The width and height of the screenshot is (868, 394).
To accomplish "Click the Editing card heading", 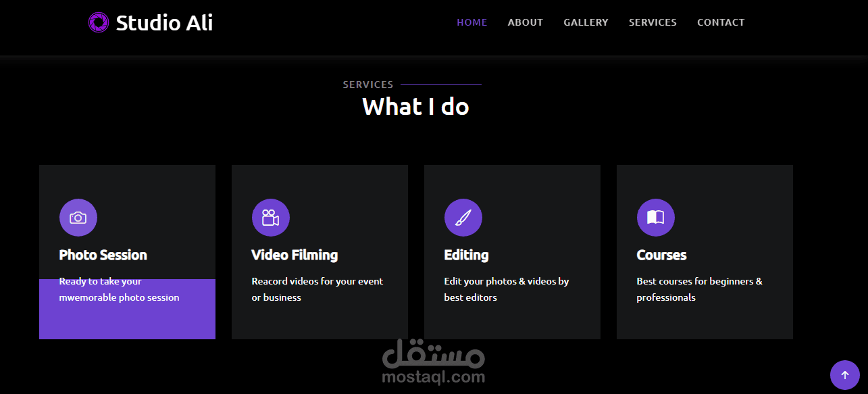I will tap(466, 255).
